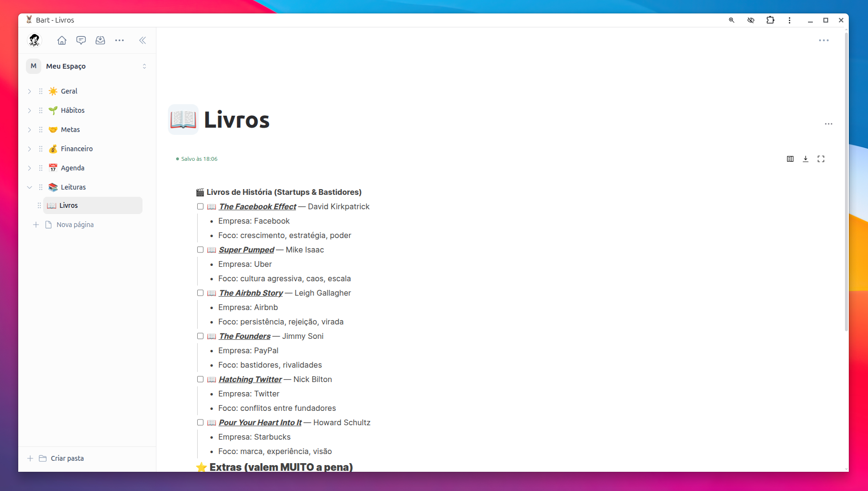
Task: Open the Agenda folder
Action: tap(72, 168)
